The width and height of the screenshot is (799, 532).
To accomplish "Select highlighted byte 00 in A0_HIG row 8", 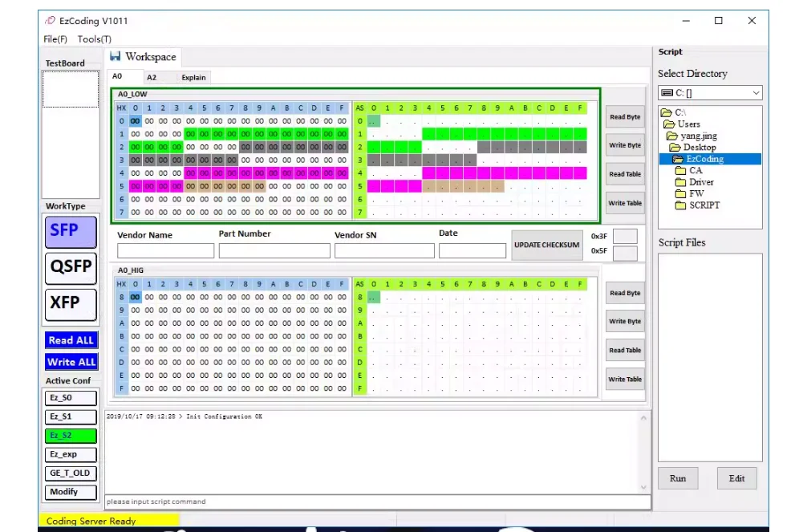I will pos(135,297).
